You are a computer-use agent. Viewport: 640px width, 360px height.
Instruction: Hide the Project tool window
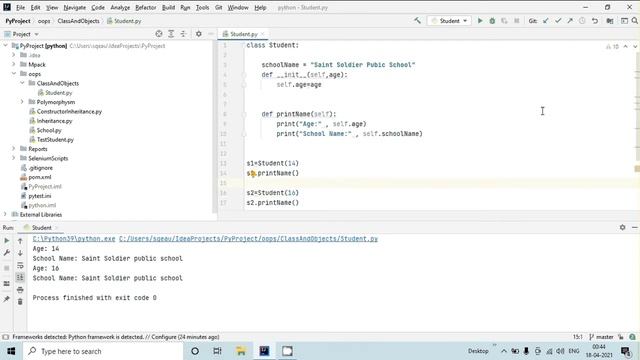[x=211, y=34]
